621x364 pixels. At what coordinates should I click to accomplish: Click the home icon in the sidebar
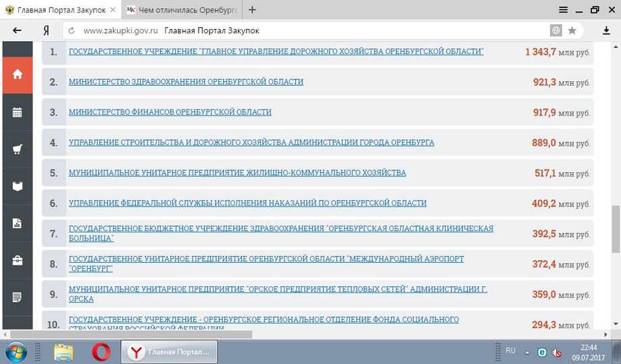tap(18, 74)
